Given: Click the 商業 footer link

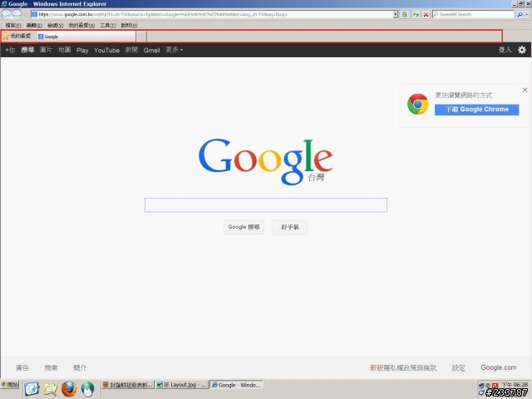Looking at the screenshot, I should [51, 367].
